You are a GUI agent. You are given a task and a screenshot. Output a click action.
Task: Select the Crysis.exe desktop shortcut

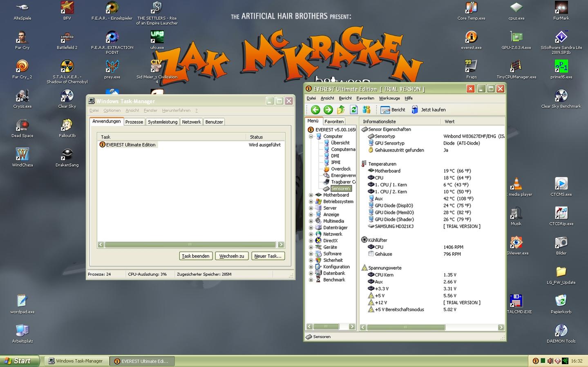point(22,99)
